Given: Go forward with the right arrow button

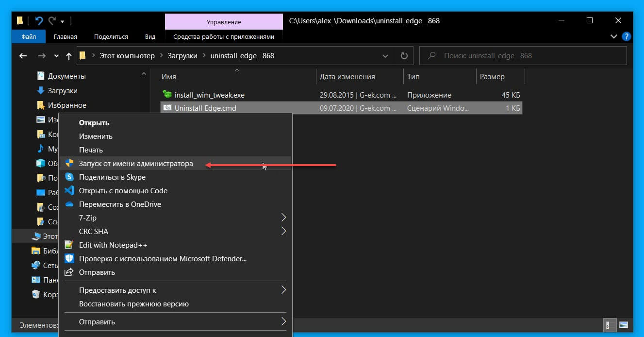Looking at the screenshot, I should 42,56.
